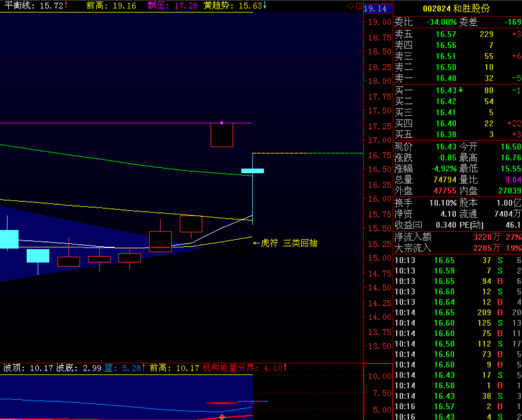Select the 卖五 16.57 order row
The width and height of the screenshot is (522, 420).
pos(457,34)
